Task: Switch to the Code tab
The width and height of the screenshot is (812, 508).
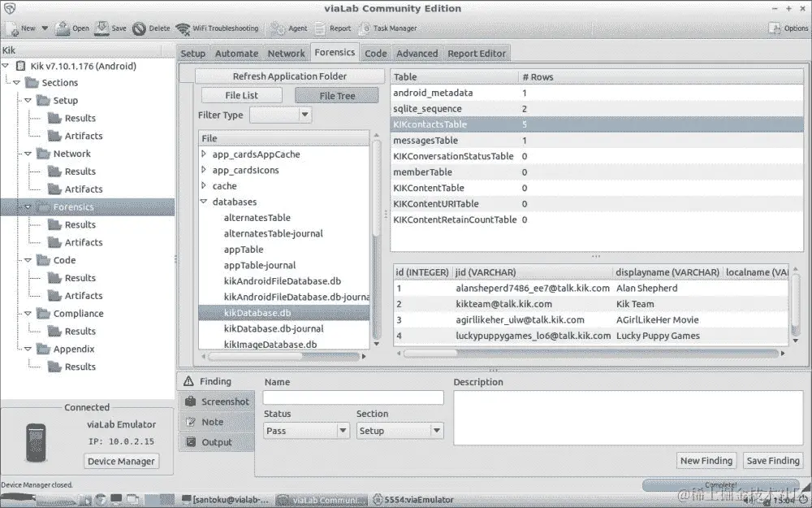Action: 375,54
